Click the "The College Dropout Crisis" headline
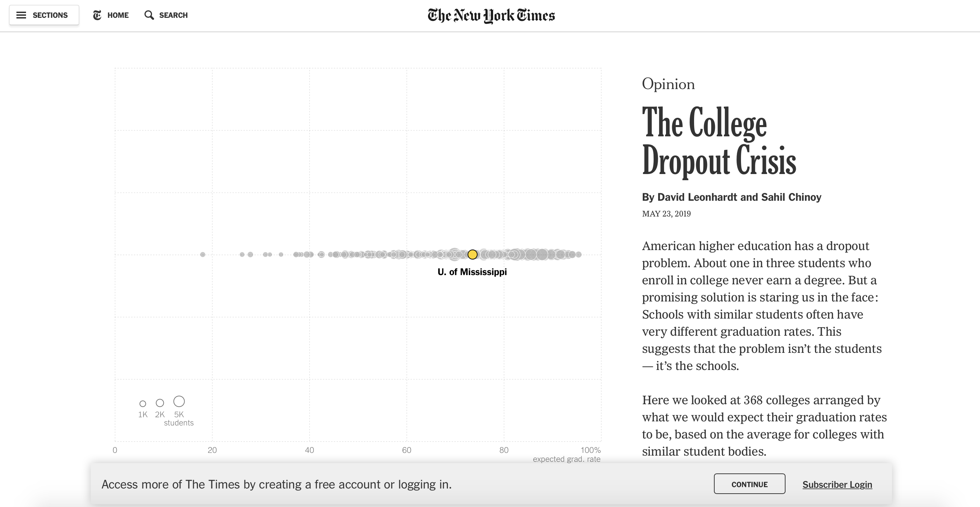Viewport: 980px width, 507px height. pos(718,141)
